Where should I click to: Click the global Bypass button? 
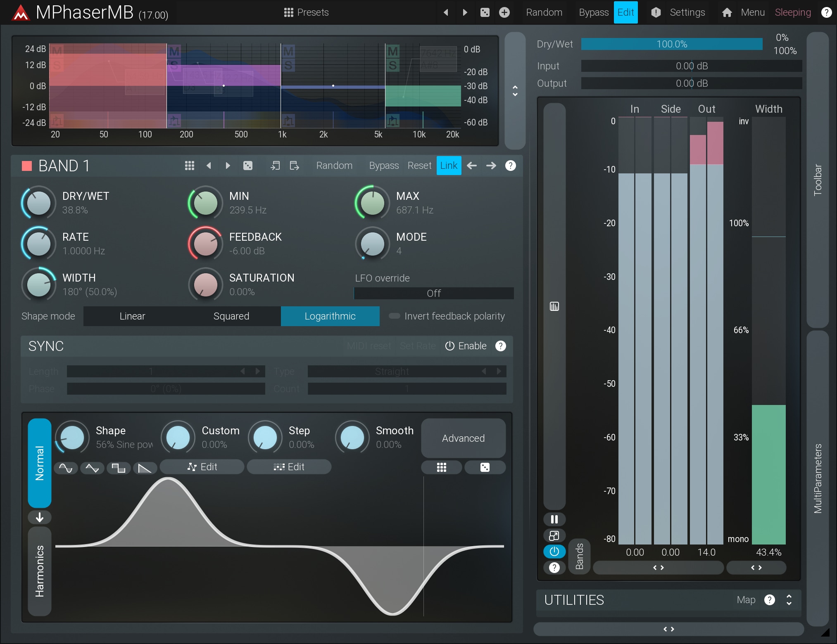[x=593, y=12]
